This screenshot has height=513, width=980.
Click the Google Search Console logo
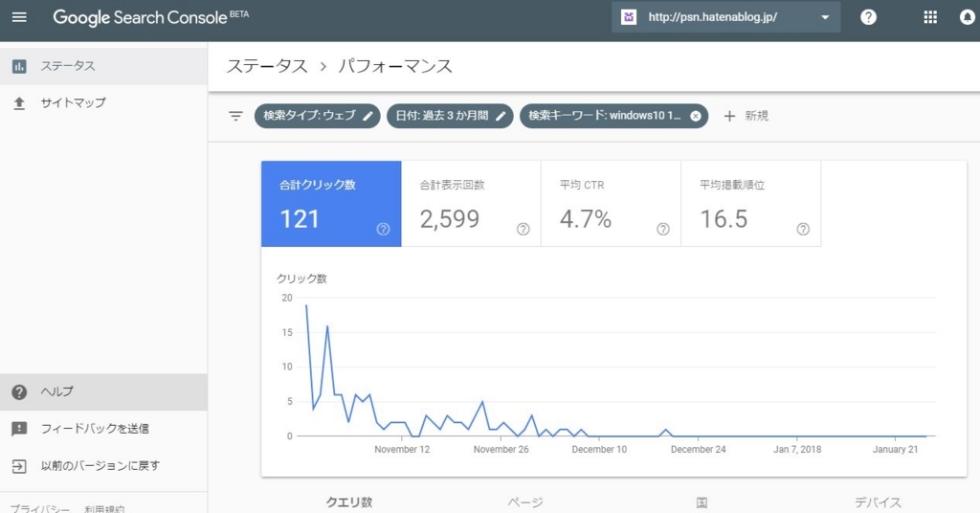(150, 17)
